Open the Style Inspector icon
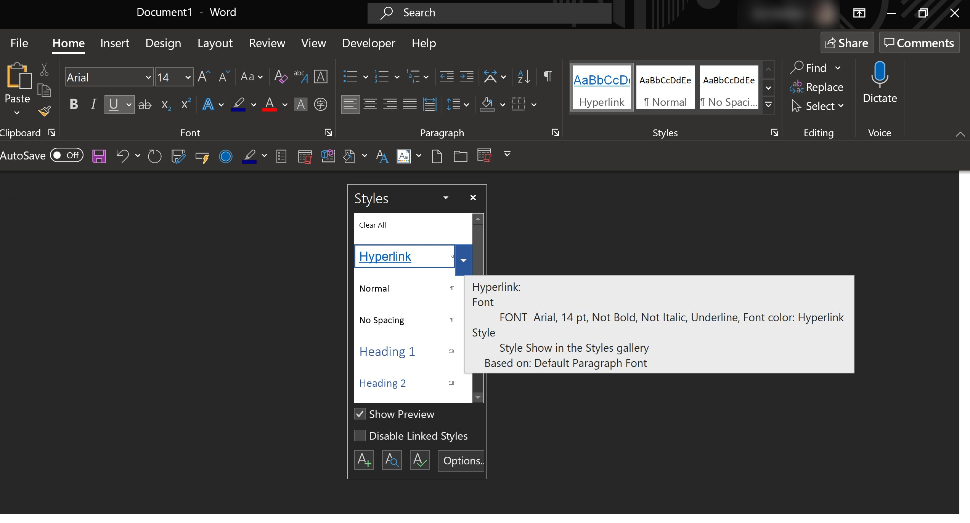Screen dimensions: 970x523 click(x=392, y=461)
